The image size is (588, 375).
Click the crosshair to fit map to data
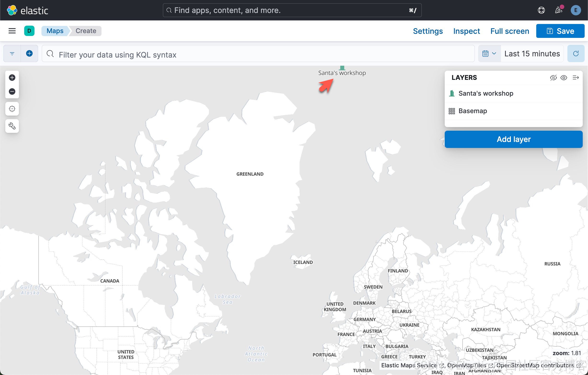click(12, 109)
